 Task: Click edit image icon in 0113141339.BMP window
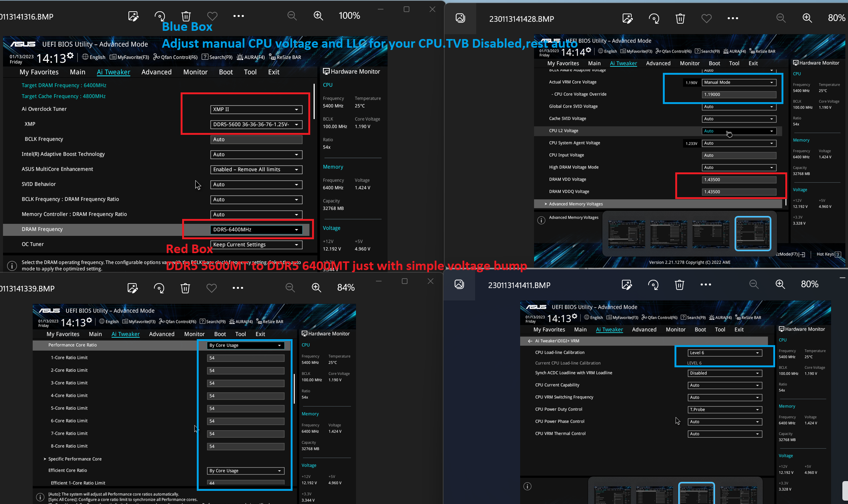(x=133, y=288)
